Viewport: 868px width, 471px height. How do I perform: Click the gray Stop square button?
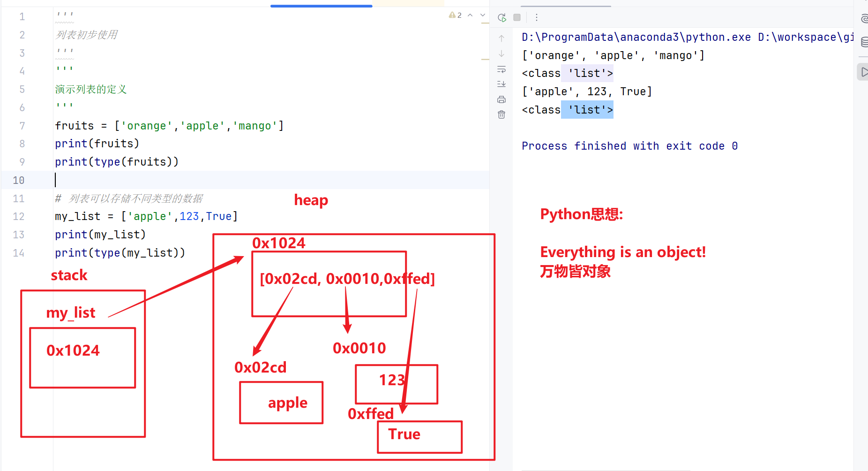tap(517, 17)
